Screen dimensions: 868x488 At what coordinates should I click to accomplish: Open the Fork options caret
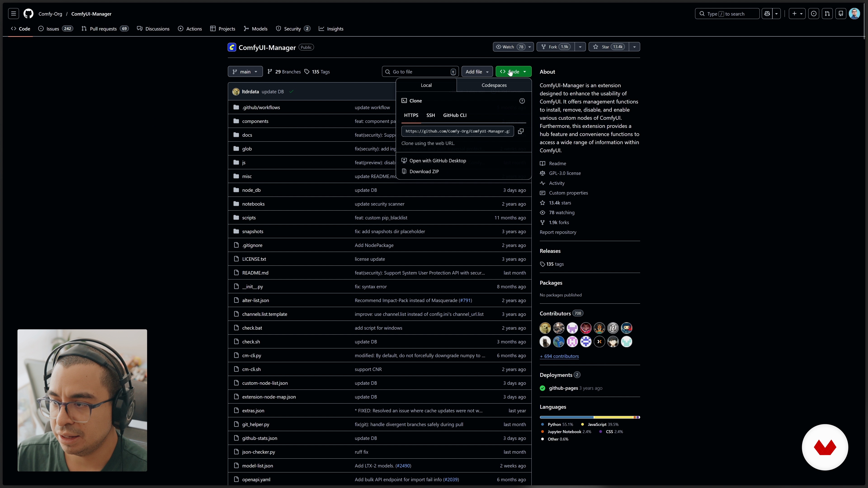pyautogui.click(x=580, y=47)
